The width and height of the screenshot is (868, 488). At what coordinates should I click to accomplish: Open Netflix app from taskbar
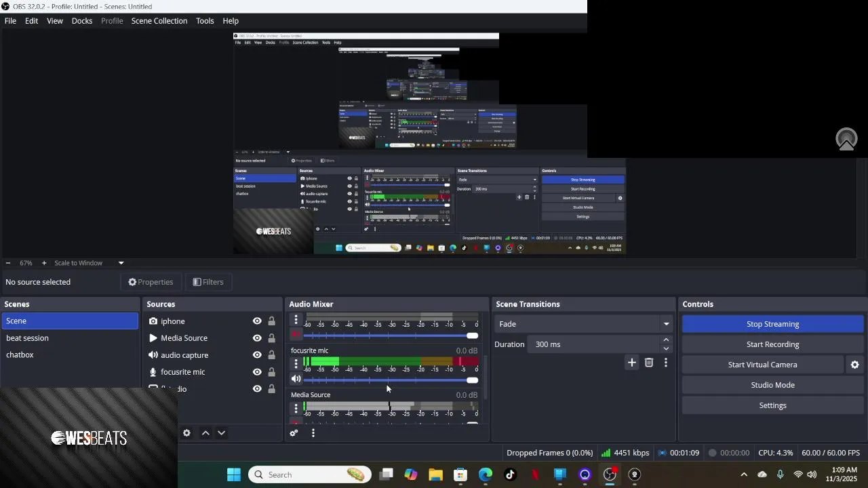[535, 474]
